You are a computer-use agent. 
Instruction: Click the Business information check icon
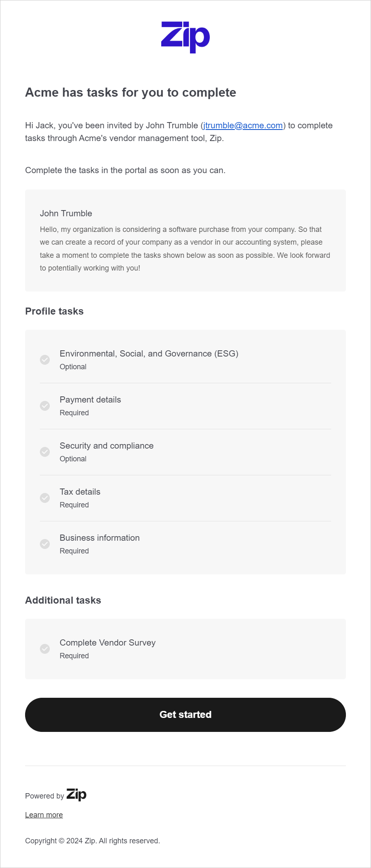click(x=45, y=544)
